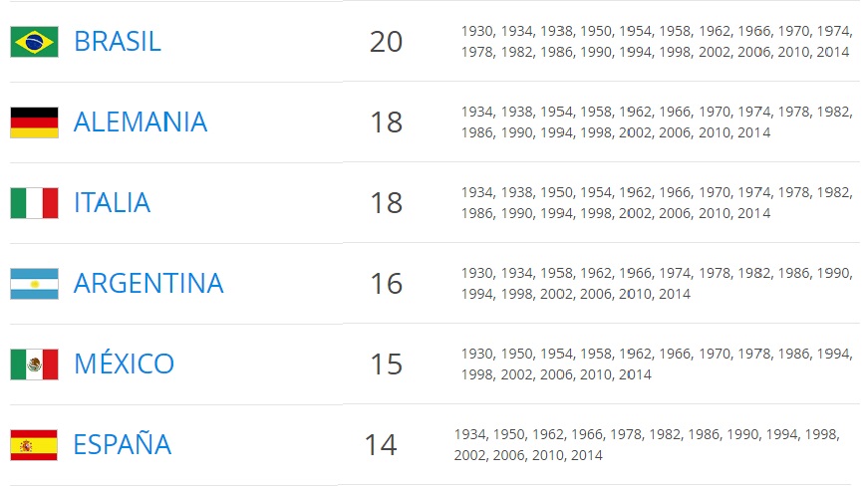Viewport: 868px width, 486px height.
Task: Open the BRASIL team link
Action: coord(118,42)
